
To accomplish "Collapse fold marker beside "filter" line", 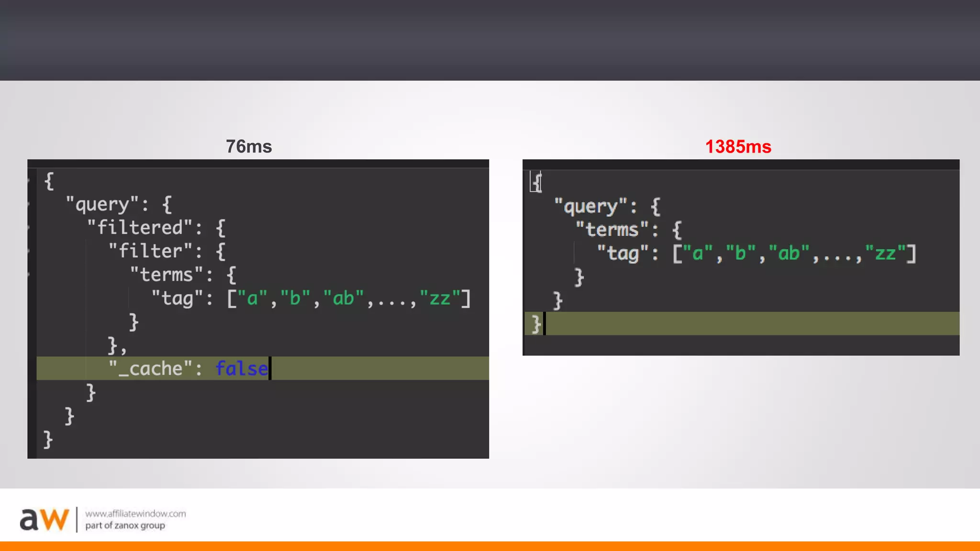I will click(29, 251).
